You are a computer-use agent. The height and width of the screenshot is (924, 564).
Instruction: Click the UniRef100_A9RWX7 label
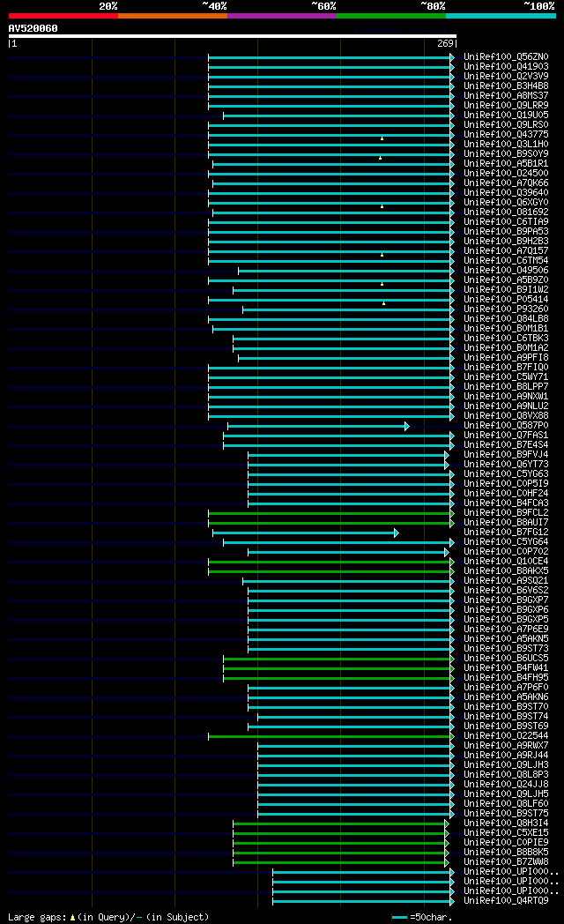[506, 745]
